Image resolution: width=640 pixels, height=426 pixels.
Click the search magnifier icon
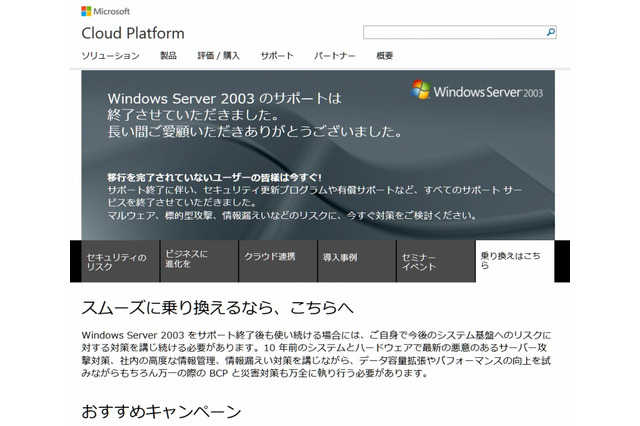tap(551, 32)
